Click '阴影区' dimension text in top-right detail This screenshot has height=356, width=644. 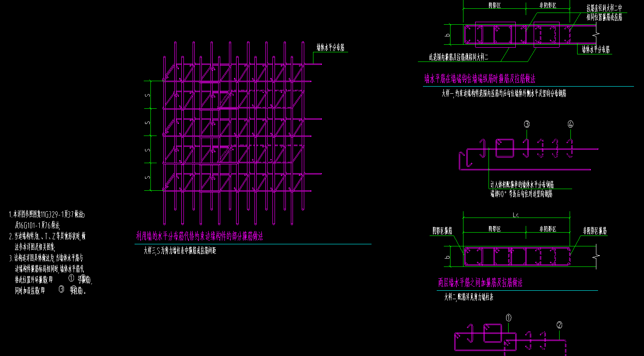tap(494, 5)
